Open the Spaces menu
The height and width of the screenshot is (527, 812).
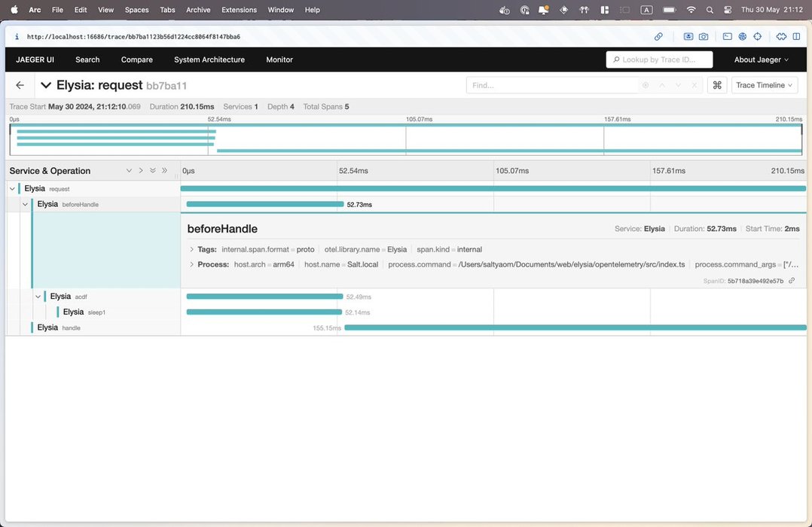click(x=137, y=10)
